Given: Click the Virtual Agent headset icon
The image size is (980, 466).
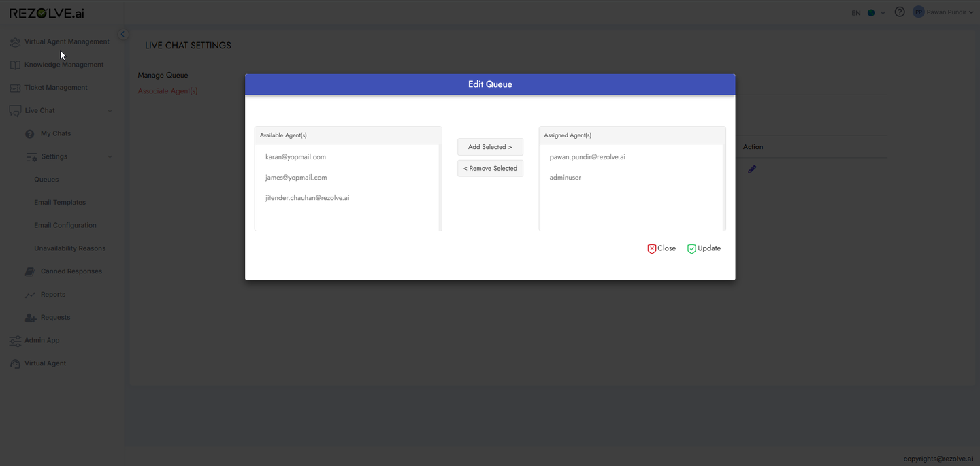Looking at the screenshot, I should point(15,364).
